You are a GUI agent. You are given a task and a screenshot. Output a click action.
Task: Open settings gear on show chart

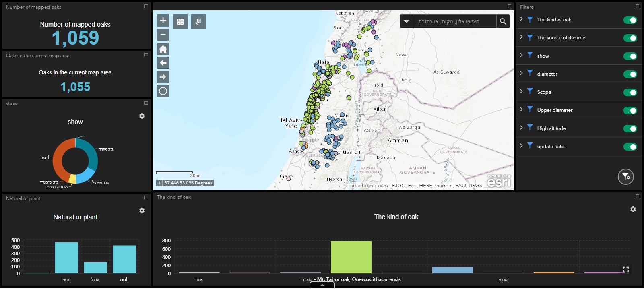[142, 116]
